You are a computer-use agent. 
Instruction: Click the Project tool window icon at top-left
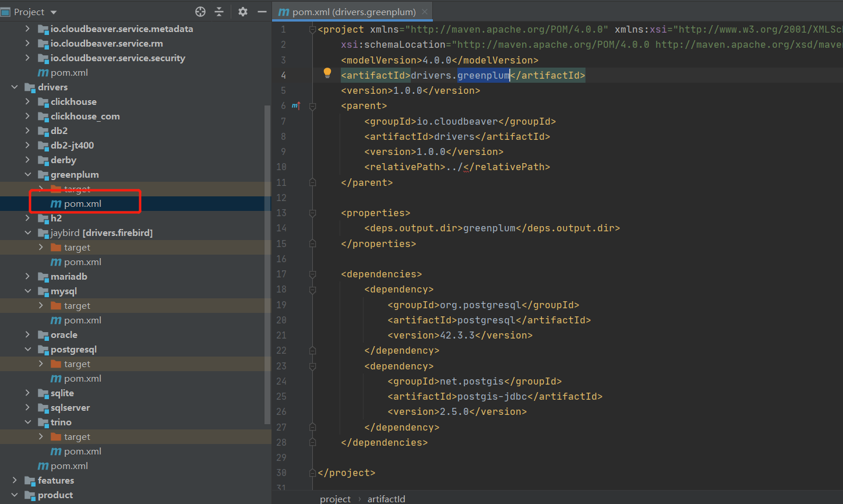click(x=6, y=12)
